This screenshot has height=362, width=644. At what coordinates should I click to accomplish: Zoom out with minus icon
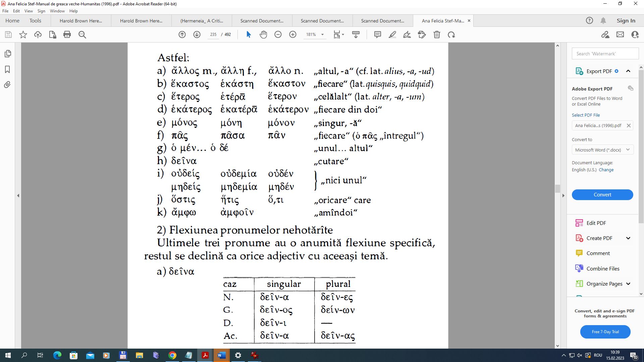278,35
